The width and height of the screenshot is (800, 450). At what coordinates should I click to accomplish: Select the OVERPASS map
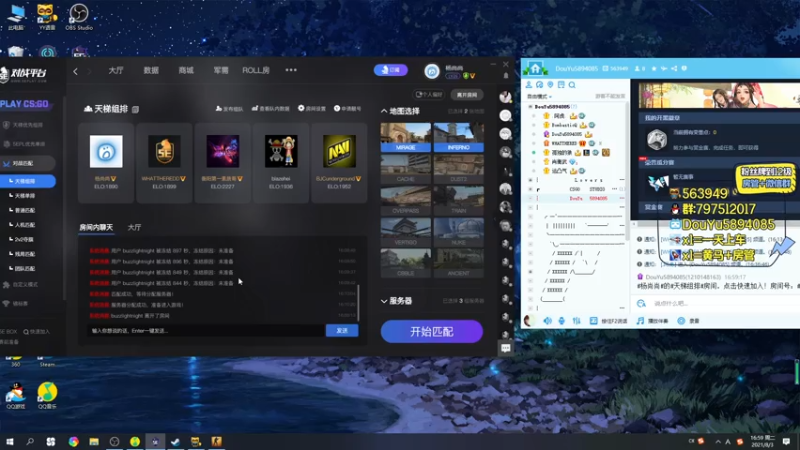tap(406, 201)
